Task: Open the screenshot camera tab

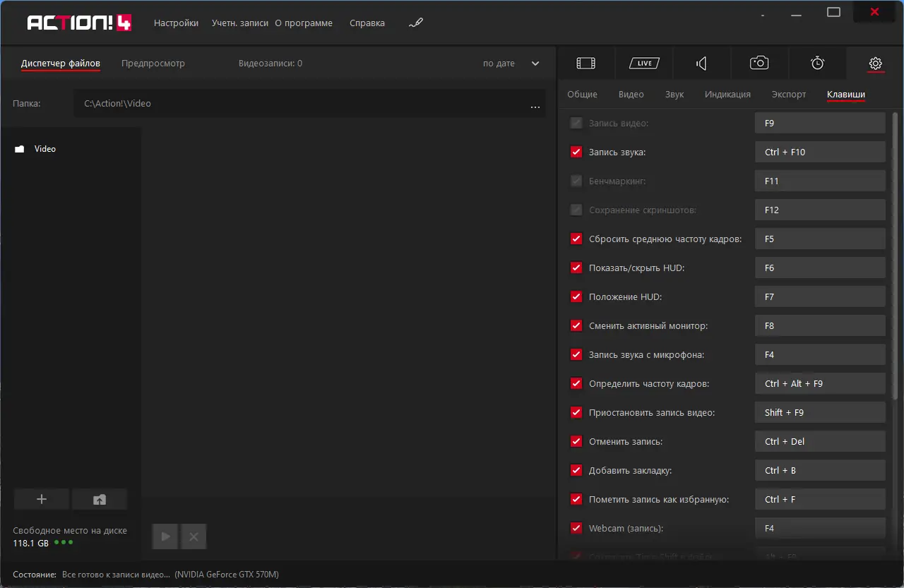Action: [x=759, y=64]
